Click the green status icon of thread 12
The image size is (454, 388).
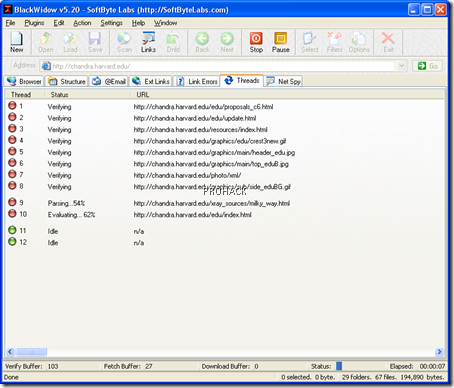click(x=12, y=241)
